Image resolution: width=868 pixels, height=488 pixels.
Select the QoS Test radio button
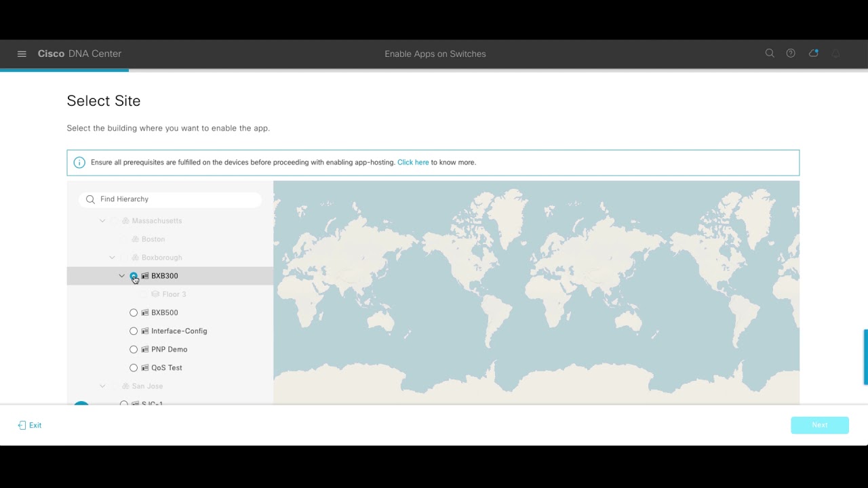[x=134, y=367]
